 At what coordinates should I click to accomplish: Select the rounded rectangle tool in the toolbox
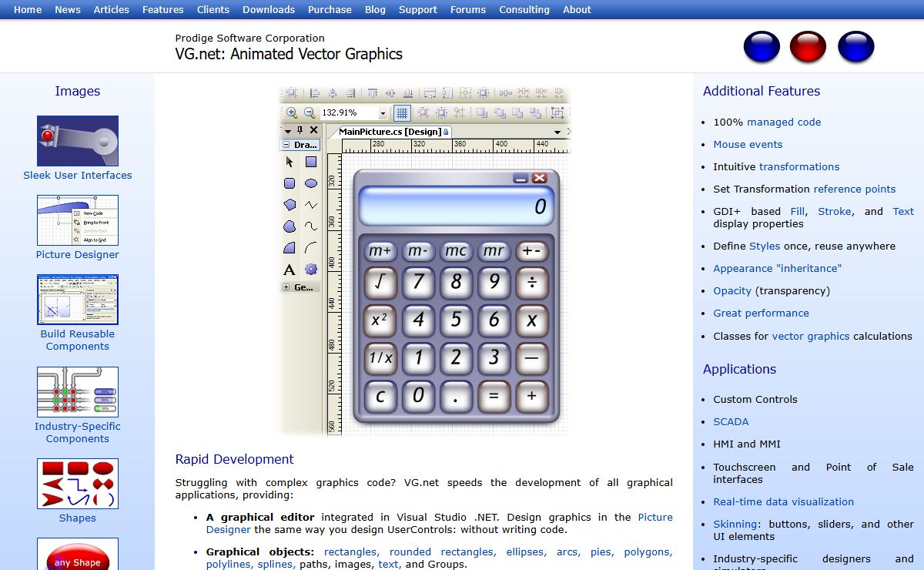pyautogui.click(x=290, y=183)
